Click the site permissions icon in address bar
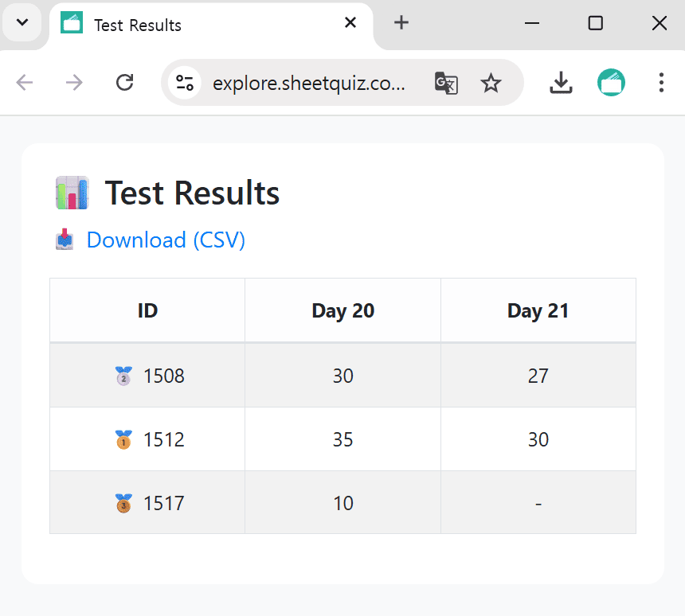 click(184, 83)
